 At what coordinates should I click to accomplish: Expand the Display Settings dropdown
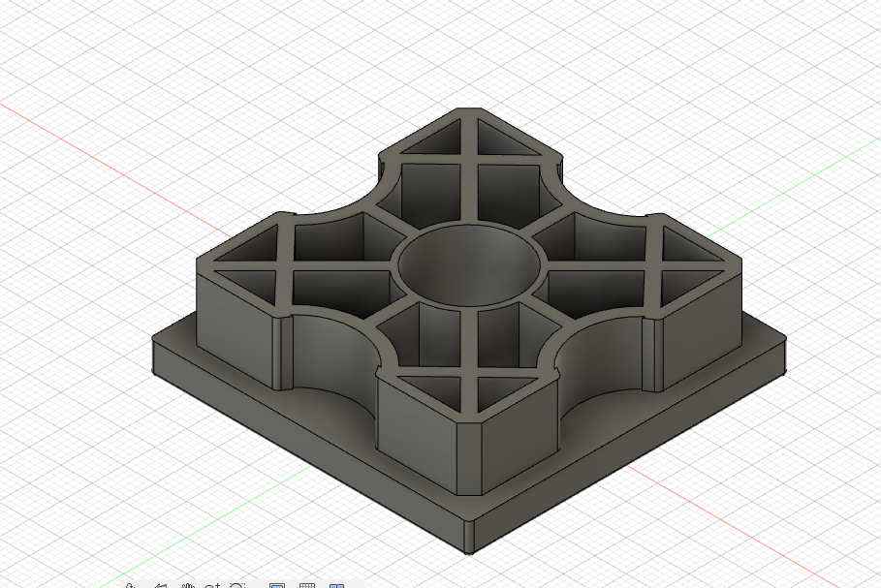click(x=289, y=585)
